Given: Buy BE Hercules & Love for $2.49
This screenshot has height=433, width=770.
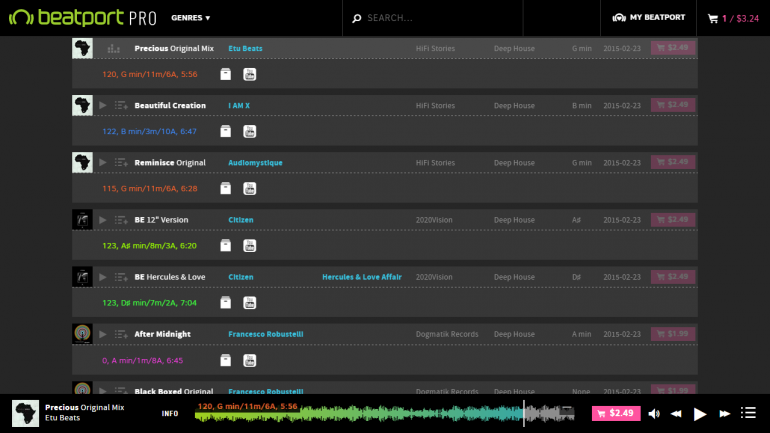Looking at the screenshot, I should pyautogui.click(x=673, y=276).
